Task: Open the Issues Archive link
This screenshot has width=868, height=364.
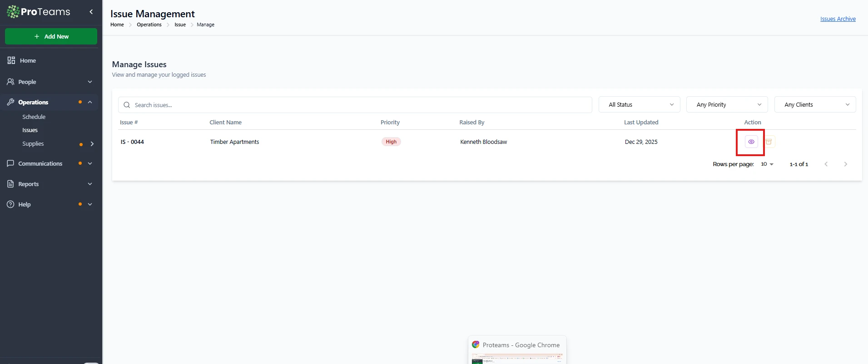Action: pos(838,19)
